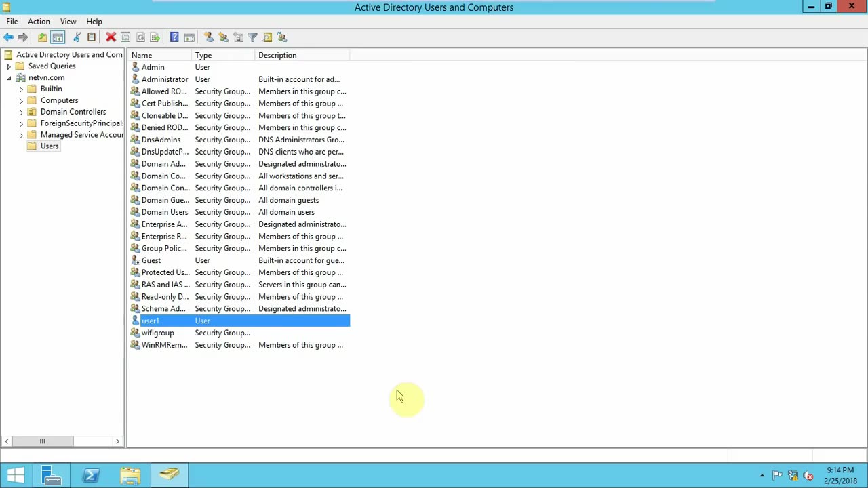Select the Admin user row
The width and height of the screenshot is (868, 488).
point(239,67)
